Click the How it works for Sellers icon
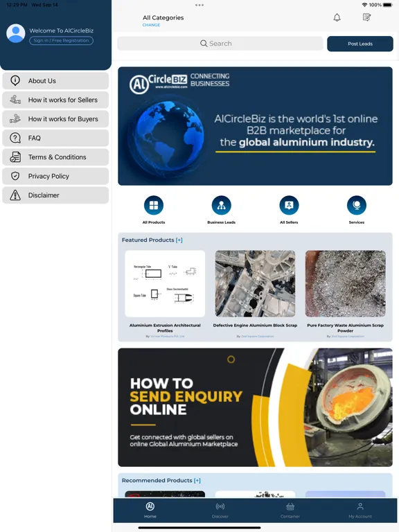Screen dimensions: 399x532 click(15, 100)
